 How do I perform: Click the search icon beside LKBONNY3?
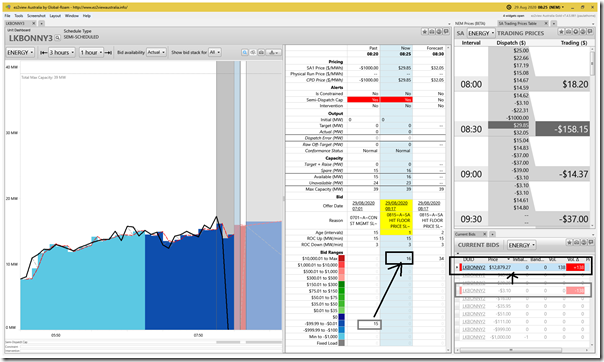[57, 38]
